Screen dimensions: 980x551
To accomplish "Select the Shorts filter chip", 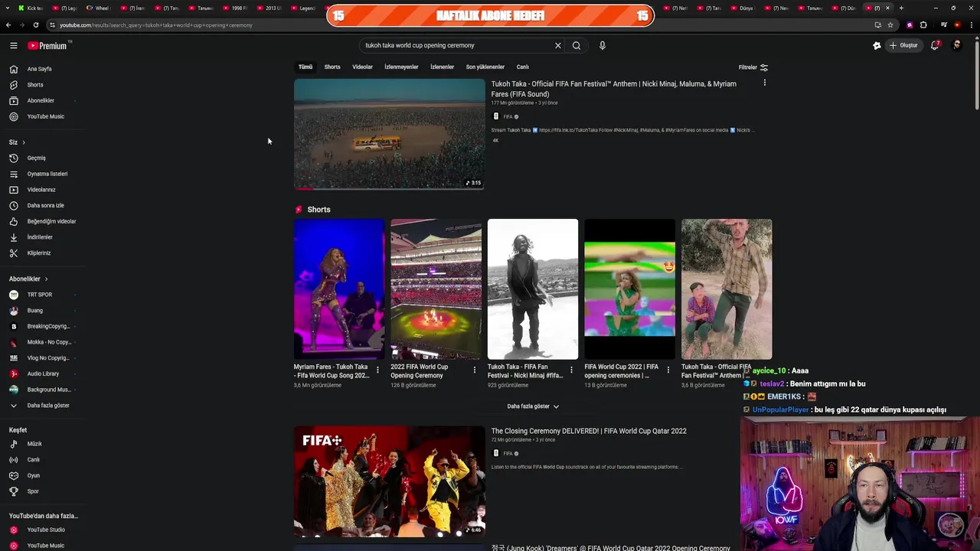I will coord(332,67).
